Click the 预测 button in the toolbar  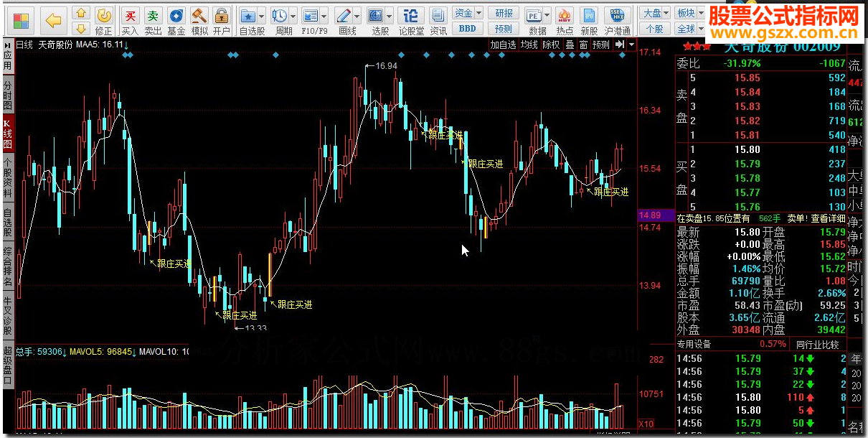504,29
